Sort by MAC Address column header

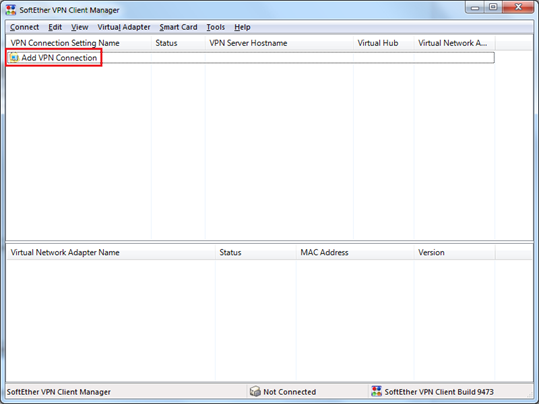tap(355, 252)
